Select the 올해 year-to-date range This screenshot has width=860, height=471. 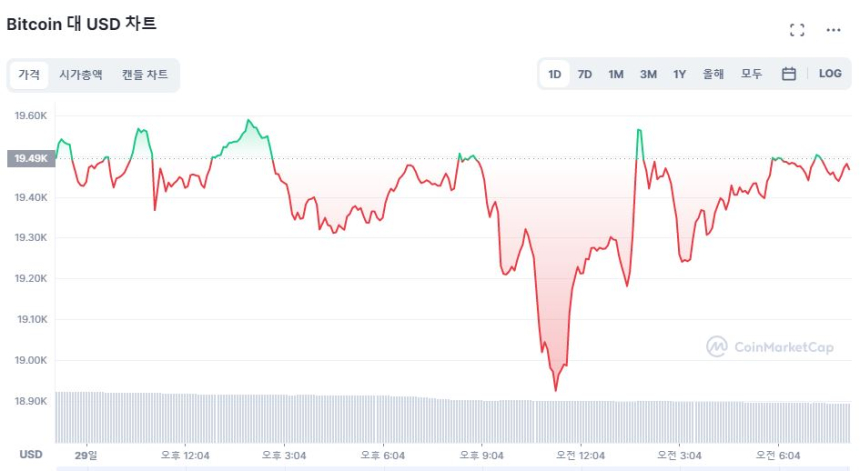(x=713, y=74)
